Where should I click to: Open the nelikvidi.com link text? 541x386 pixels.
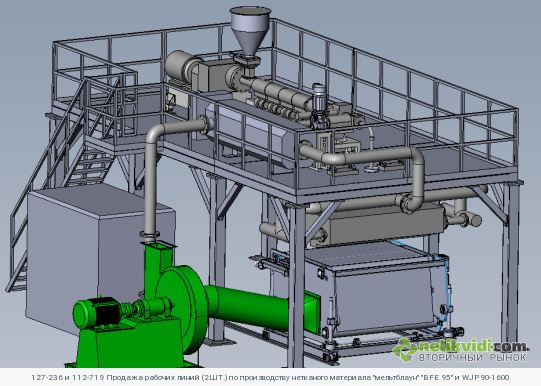[x=473, y=346]
